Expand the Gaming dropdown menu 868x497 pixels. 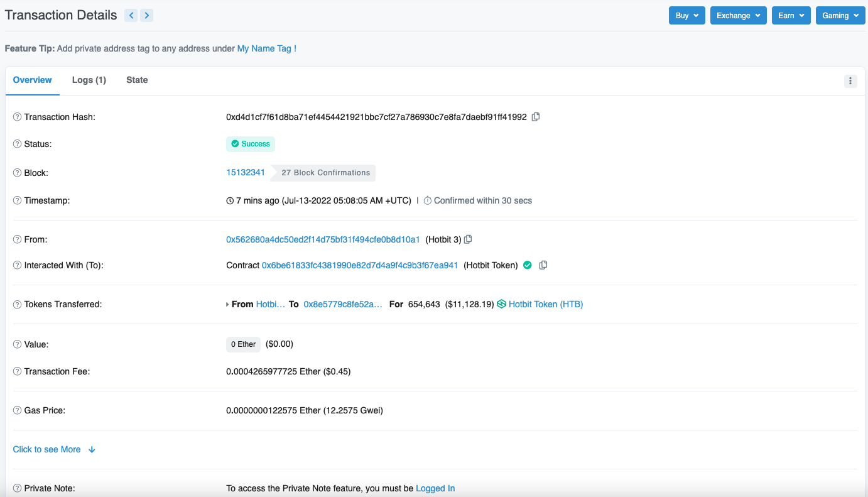[840, 16]
